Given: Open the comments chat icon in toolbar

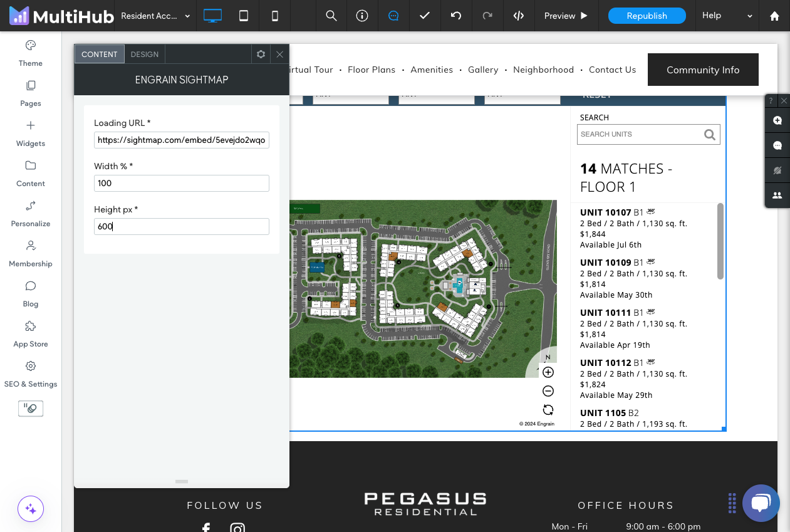Looking at the screenshot, I should tap(393, 16).
